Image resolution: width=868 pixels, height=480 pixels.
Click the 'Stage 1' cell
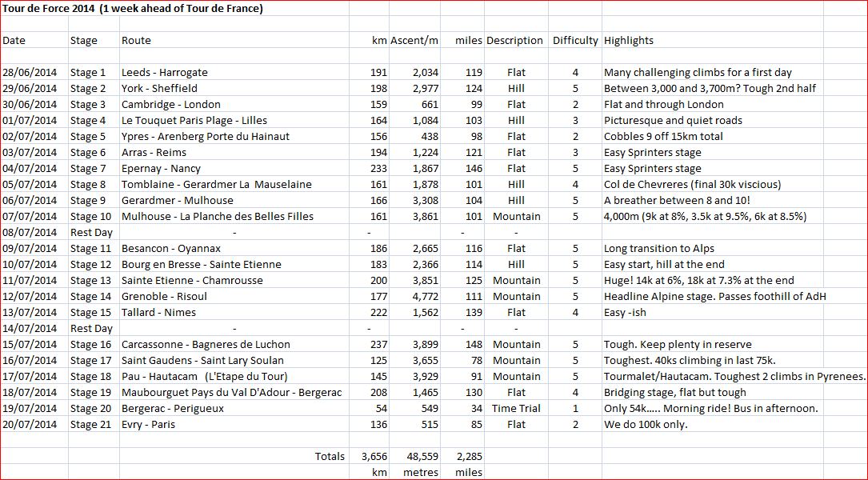tap(87, 73)
